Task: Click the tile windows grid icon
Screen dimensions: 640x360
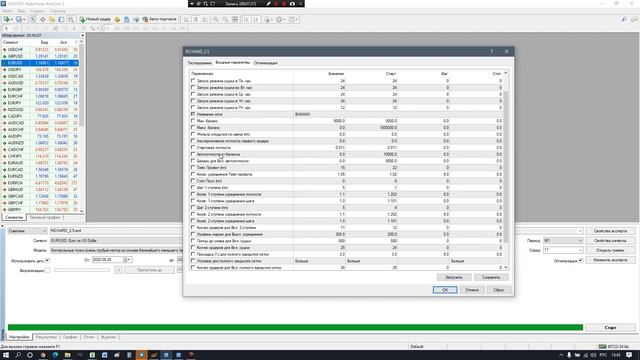Action: point(235,19)
